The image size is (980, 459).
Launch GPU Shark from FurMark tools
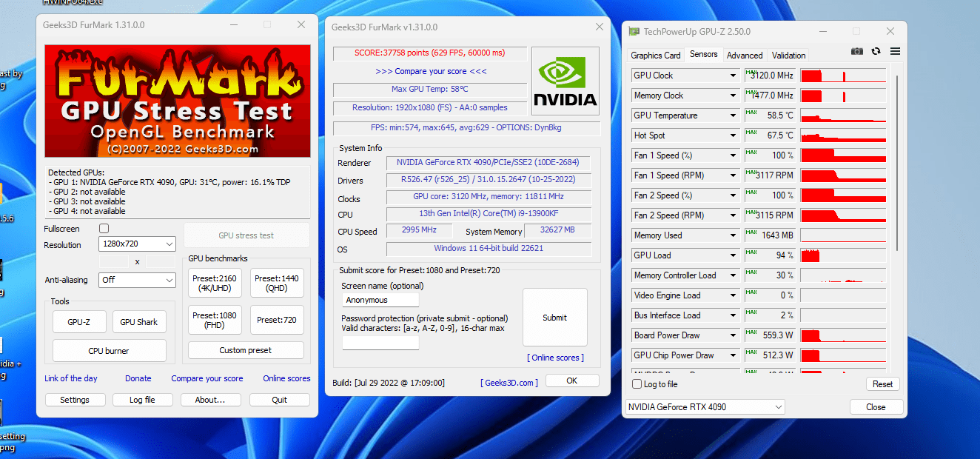coord(139,322)
